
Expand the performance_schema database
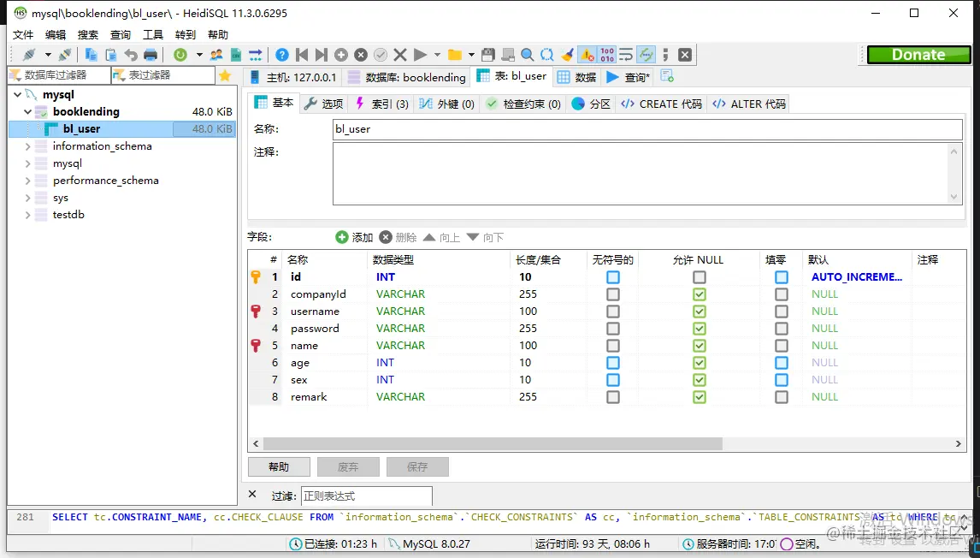coord(27,181)
